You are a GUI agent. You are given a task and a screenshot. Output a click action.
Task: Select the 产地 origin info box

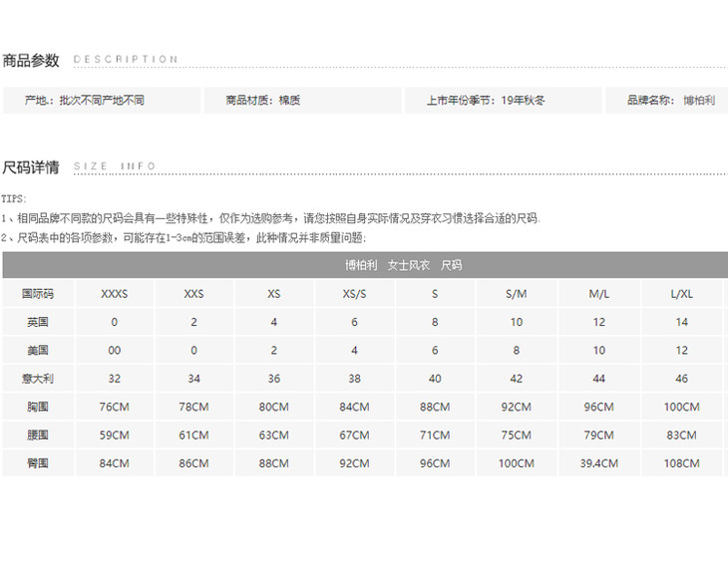[100, 101]
